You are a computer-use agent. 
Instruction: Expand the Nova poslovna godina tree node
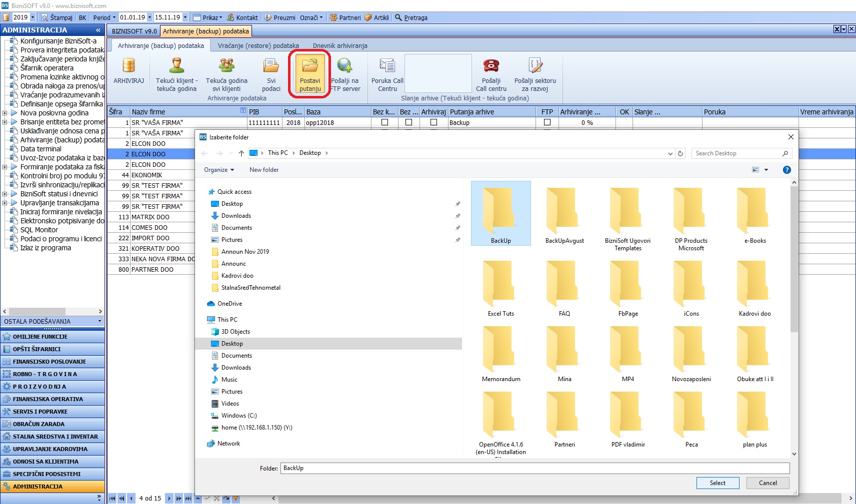point(5,113)
